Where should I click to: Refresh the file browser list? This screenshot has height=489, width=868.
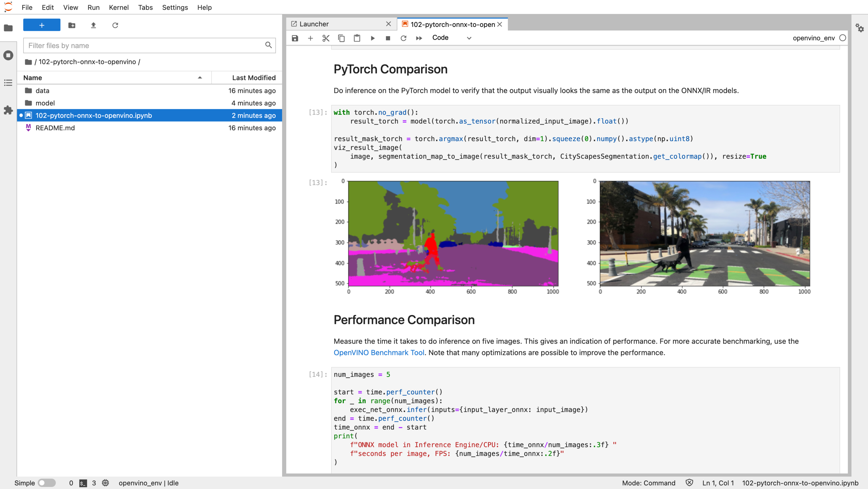115,25
